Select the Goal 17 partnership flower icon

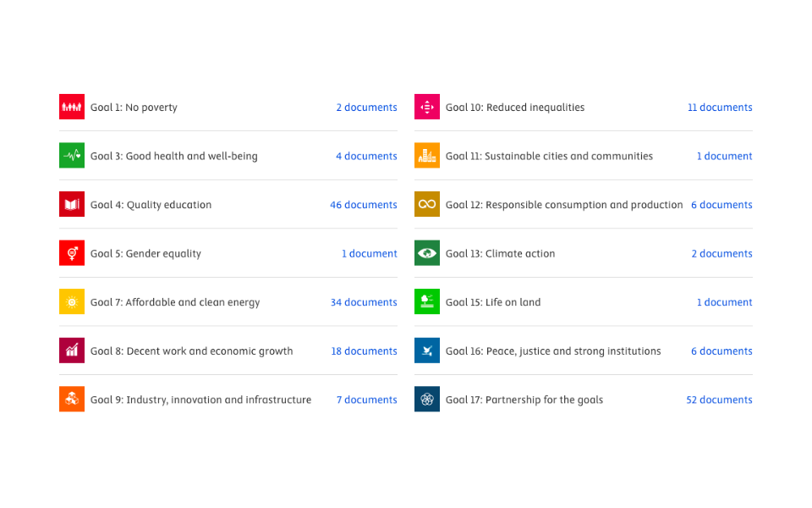pos(427,399)
